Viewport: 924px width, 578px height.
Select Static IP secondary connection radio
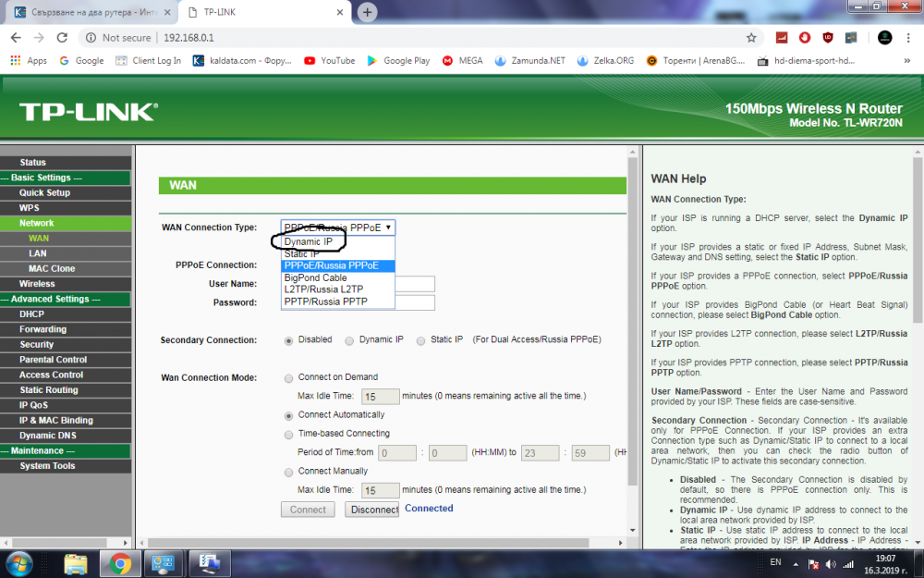coord(420,341)
